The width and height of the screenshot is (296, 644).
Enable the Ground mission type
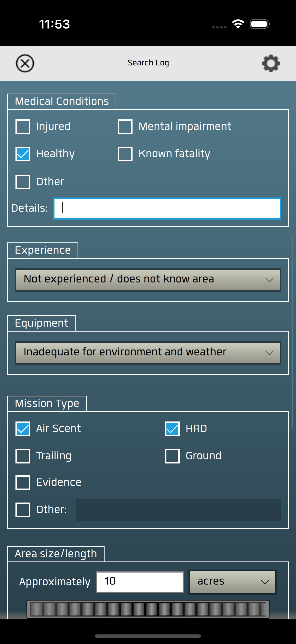tap(172, 456)
